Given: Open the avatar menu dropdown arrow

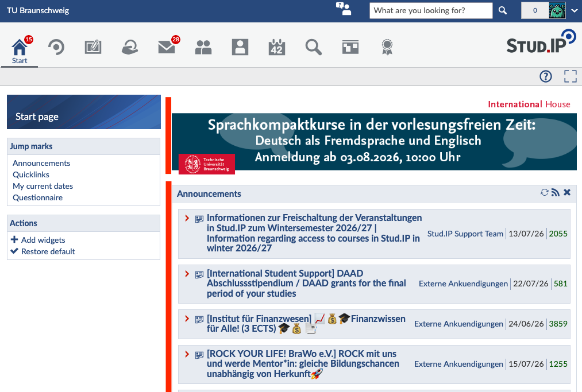Looking at the screenshot, I should (x=574, y=10).
